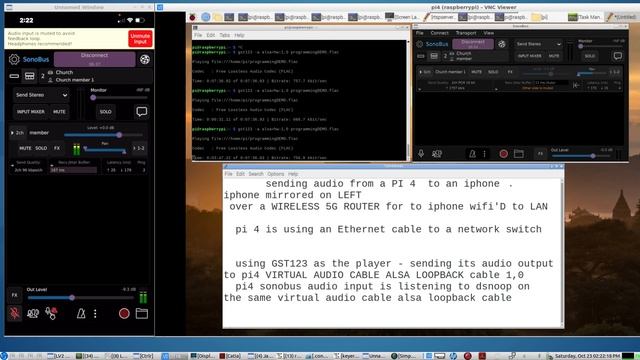Click the group mute icon in Pi SonoBus
Screen dimensions: 640x360
pos(437,154)
